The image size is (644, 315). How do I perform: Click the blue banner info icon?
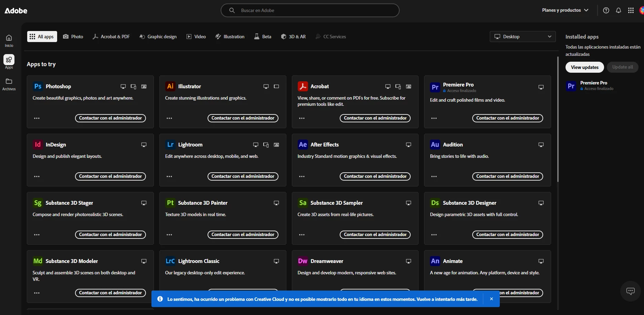click(160, 299)
